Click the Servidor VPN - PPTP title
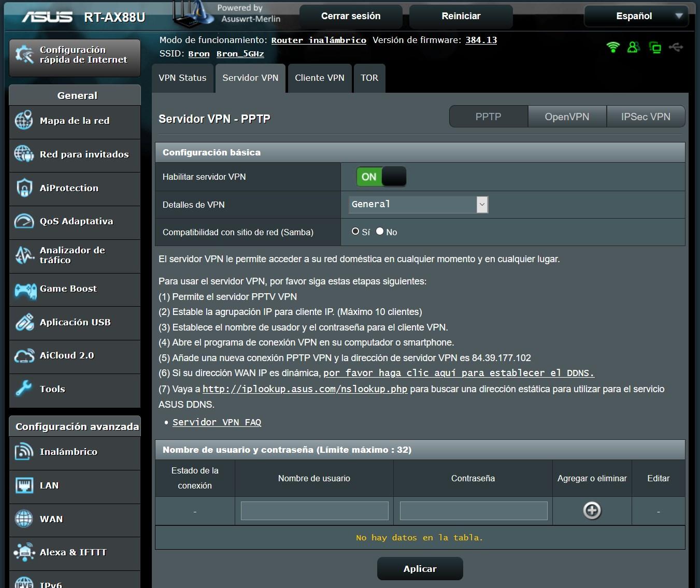 215,119
